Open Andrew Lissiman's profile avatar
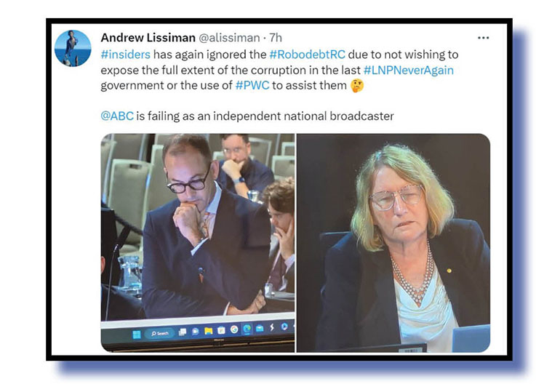 73,48
